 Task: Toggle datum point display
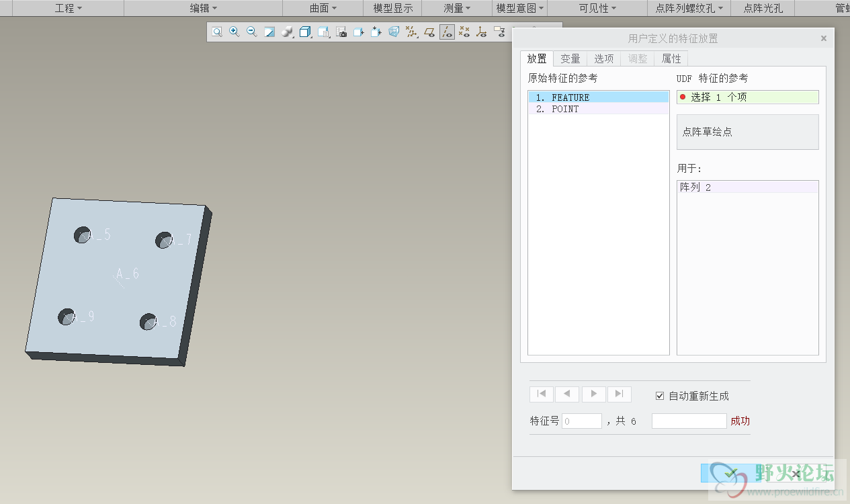coord(464,32)
